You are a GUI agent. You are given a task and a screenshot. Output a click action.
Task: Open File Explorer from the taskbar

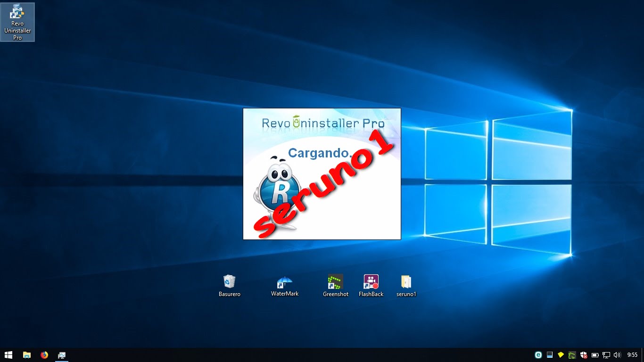(27, 355)
